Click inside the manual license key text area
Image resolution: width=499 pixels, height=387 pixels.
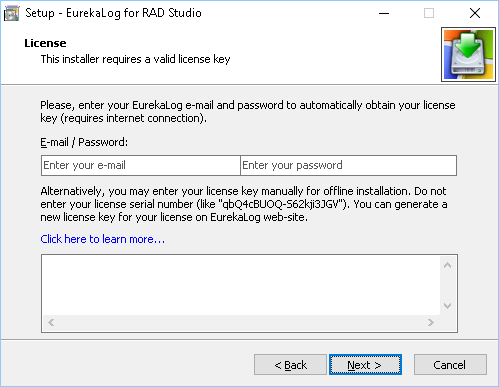point(241,285)
